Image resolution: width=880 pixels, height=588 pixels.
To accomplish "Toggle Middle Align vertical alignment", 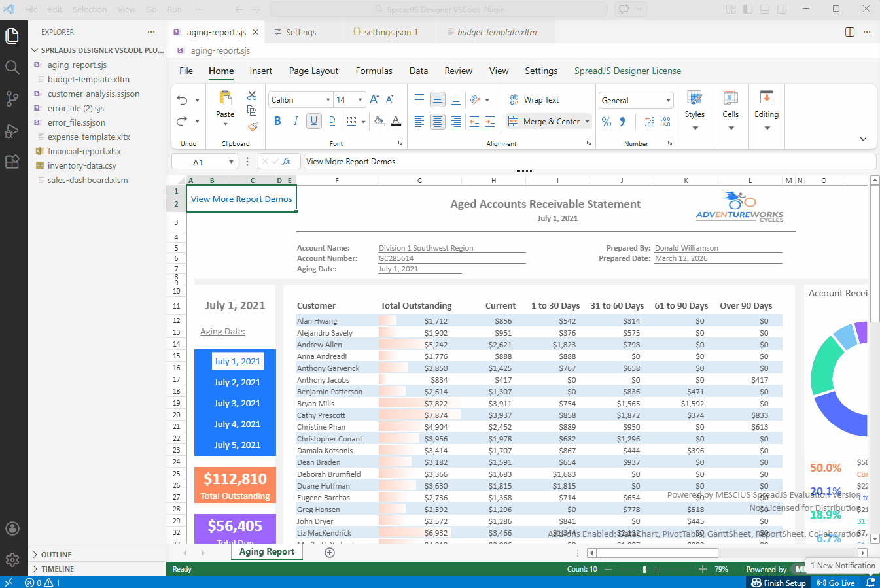I will 438,100.
